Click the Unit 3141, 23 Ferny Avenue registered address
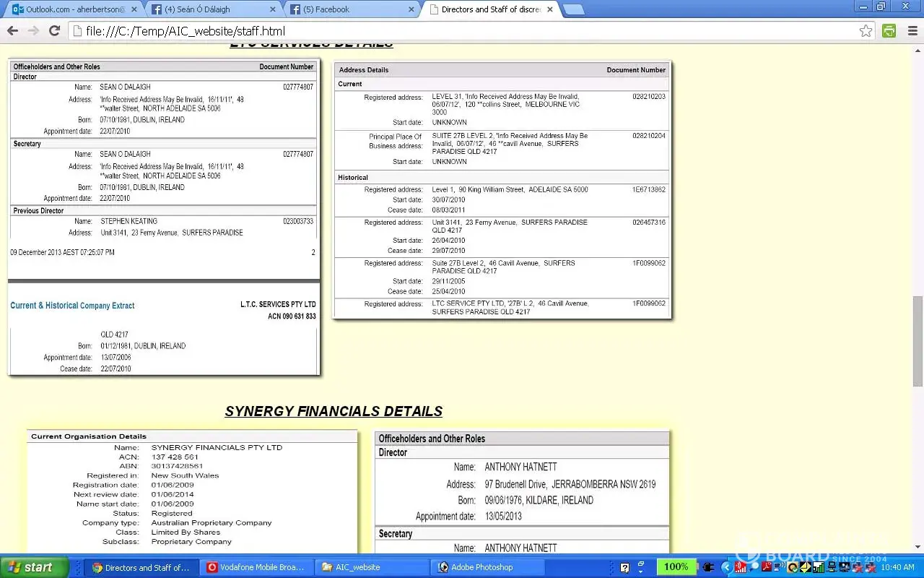924x578 pixels. [510, 226]
